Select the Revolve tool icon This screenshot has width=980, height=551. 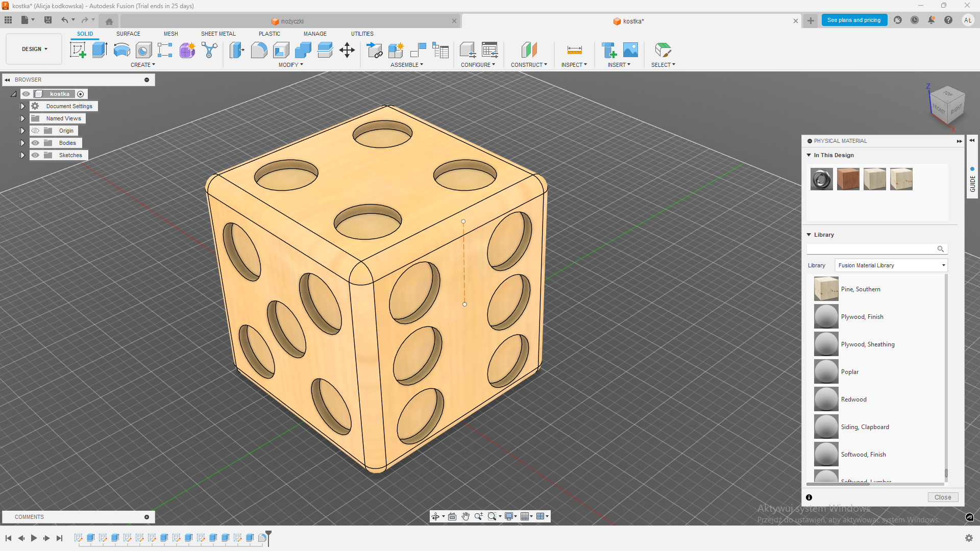pyautogui.click(x=121, y=50)
